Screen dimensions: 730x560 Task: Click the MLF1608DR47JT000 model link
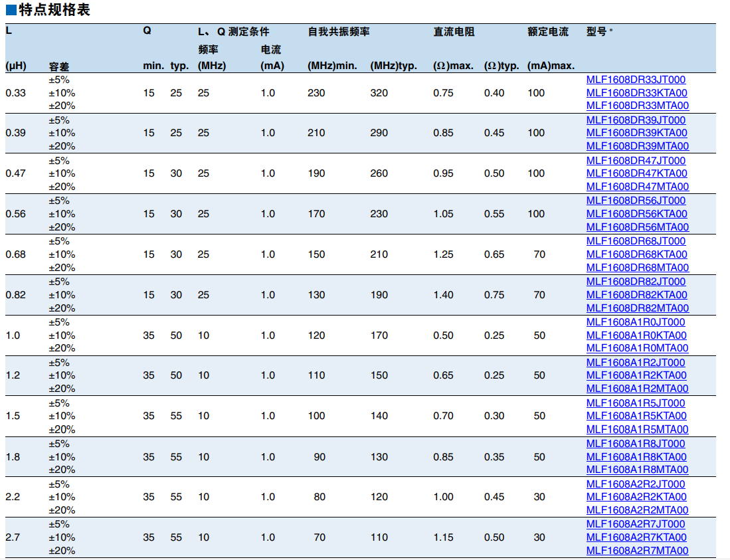tap(636, 161)
